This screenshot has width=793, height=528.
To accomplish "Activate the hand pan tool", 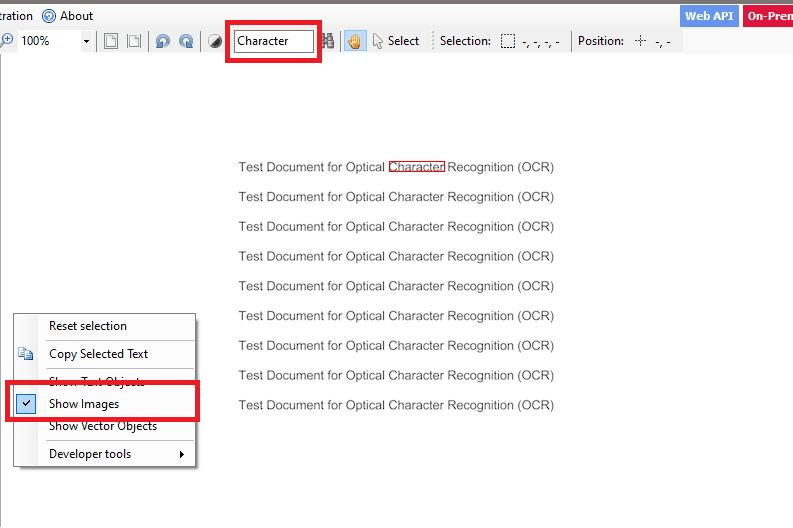I will (x=354, y=41).
